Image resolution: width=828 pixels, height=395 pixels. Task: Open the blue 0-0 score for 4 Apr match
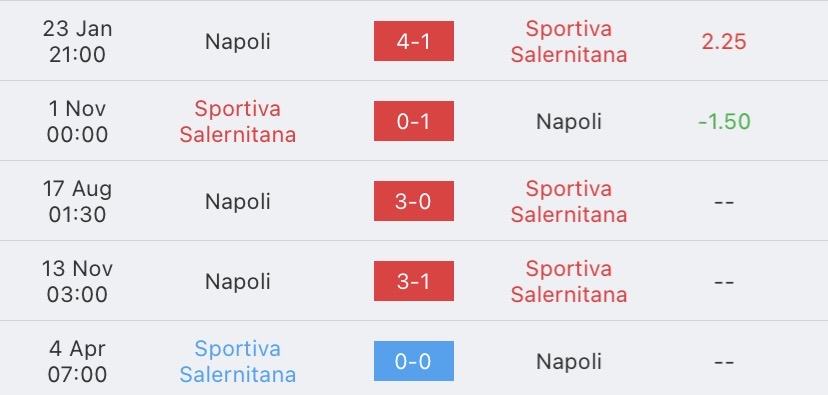[413, 361]
